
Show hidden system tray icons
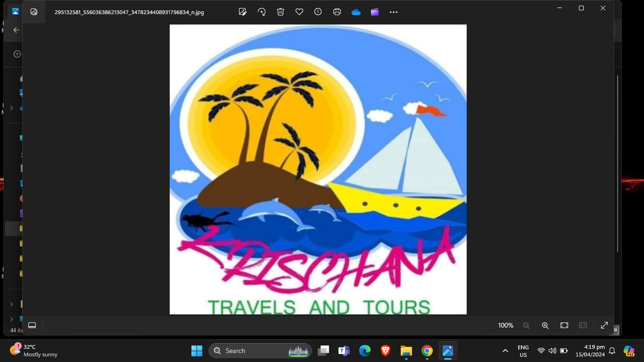click(x=505, y=351)
